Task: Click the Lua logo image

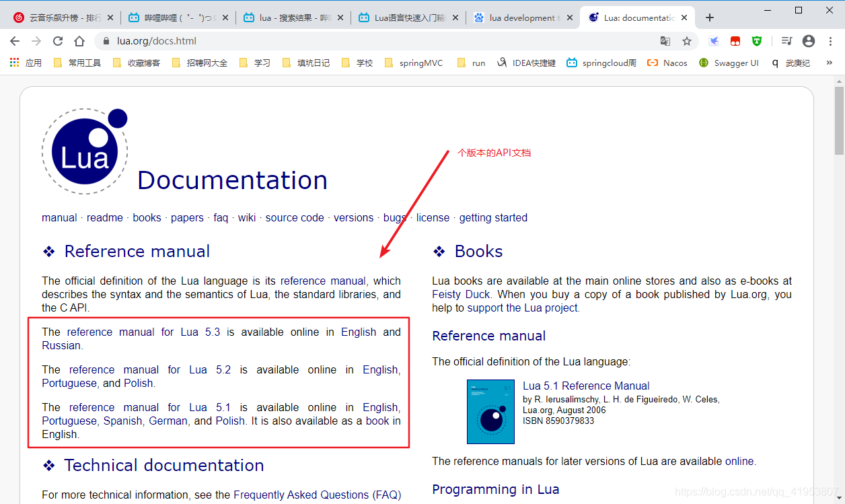Action: point(85,151)
